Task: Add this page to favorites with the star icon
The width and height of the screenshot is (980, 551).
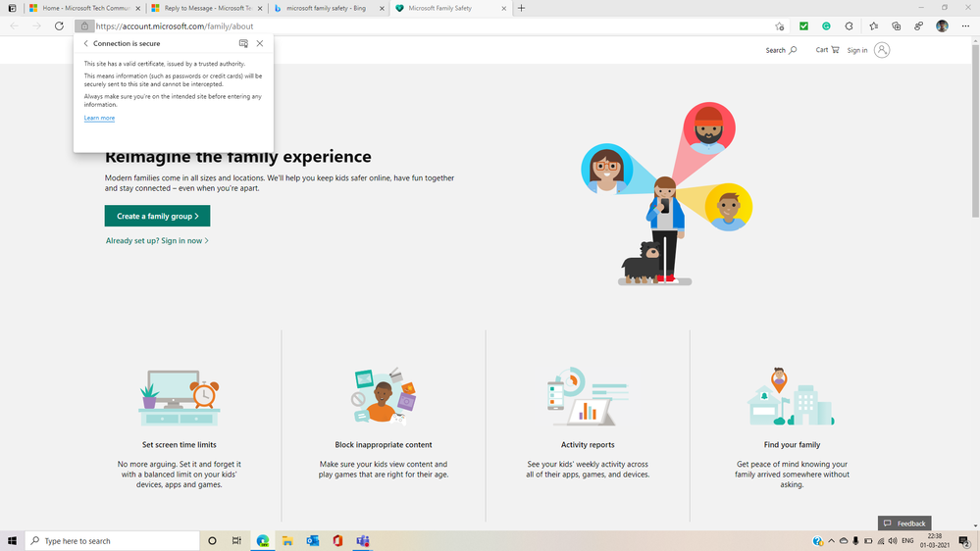Action: click(x=779, y=26)
